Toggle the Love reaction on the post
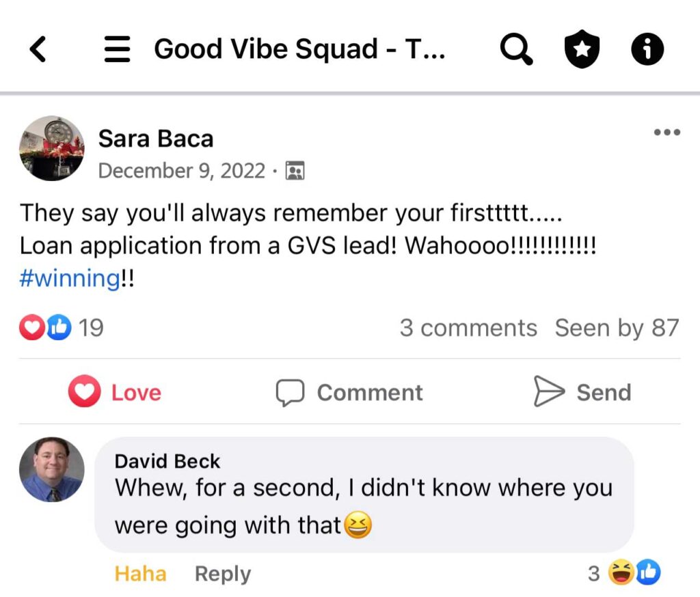Screen dimensions: 700x597 [115, 393]
